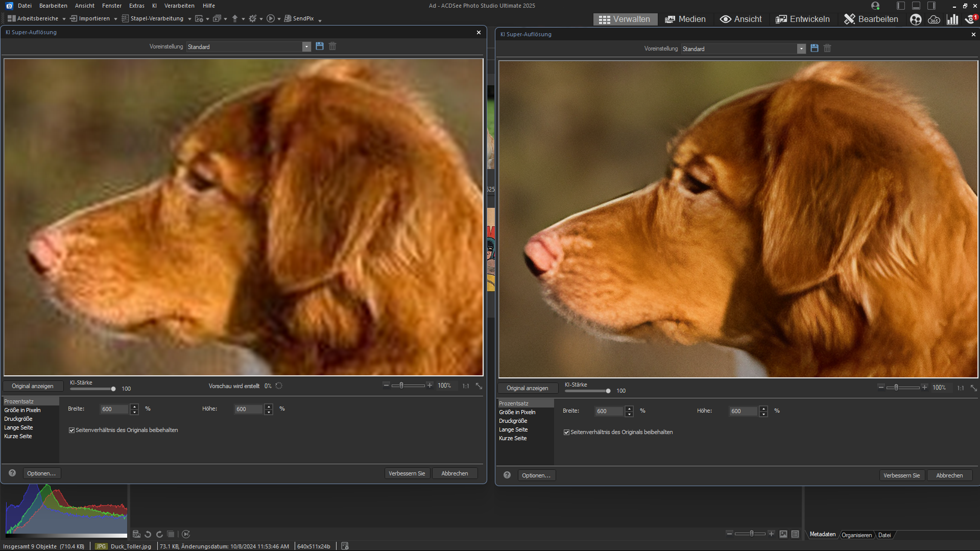Open the ACDSee 365 cloud icon
This screenshot has height=551, width=980.
[x=934, y=19]
